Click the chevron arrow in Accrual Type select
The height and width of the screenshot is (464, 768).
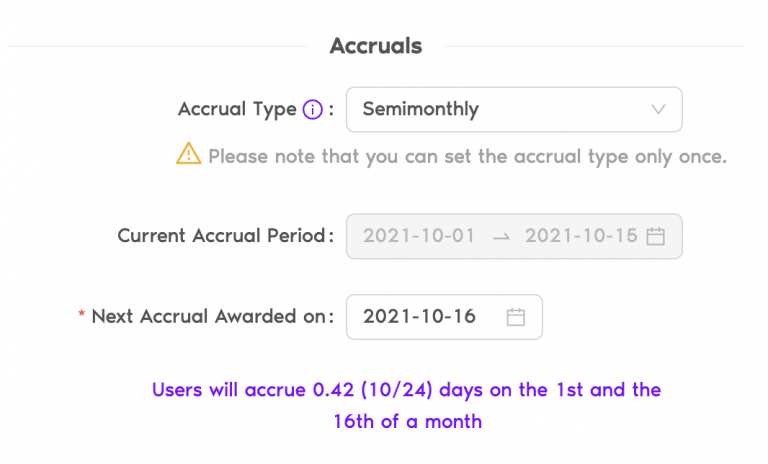tap(658, 109)
